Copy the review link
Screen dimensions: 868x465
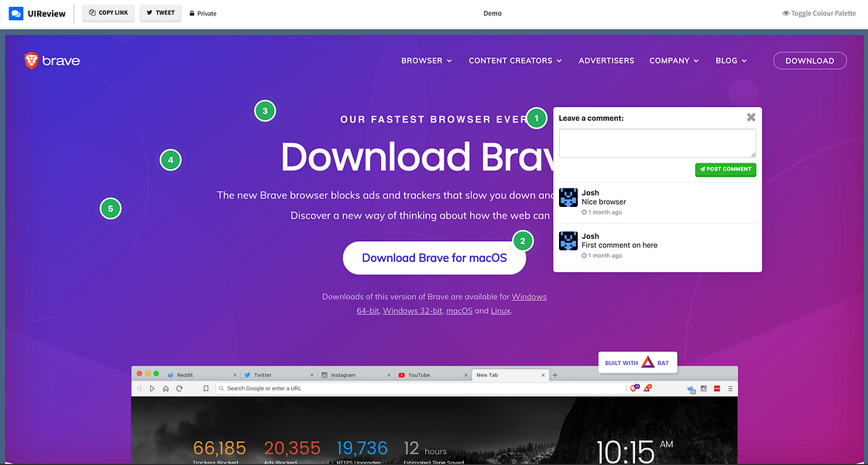coord(108,13)
